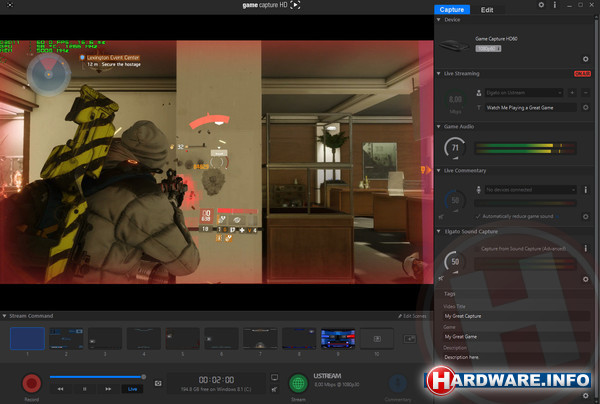
Task: Collapse the Device section
Action: [439, 20]
